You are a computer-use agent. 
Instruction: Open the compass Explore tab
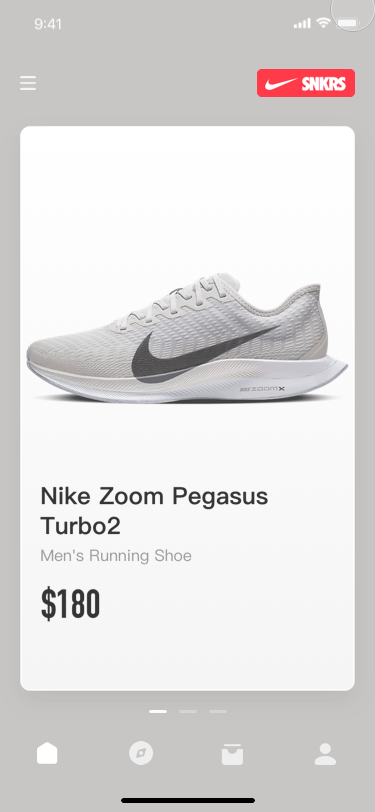pyautogui.click(x=141, y=753)
